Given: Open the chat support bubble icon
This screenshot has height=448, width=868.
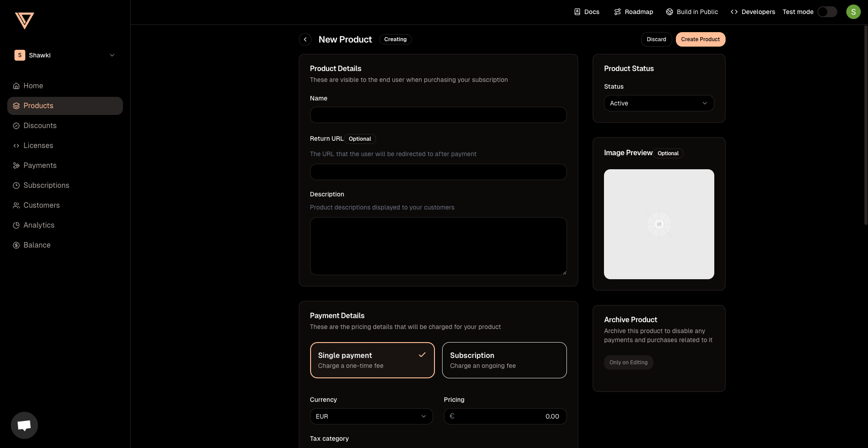Looking at the screenshot, I should point(24,425).
